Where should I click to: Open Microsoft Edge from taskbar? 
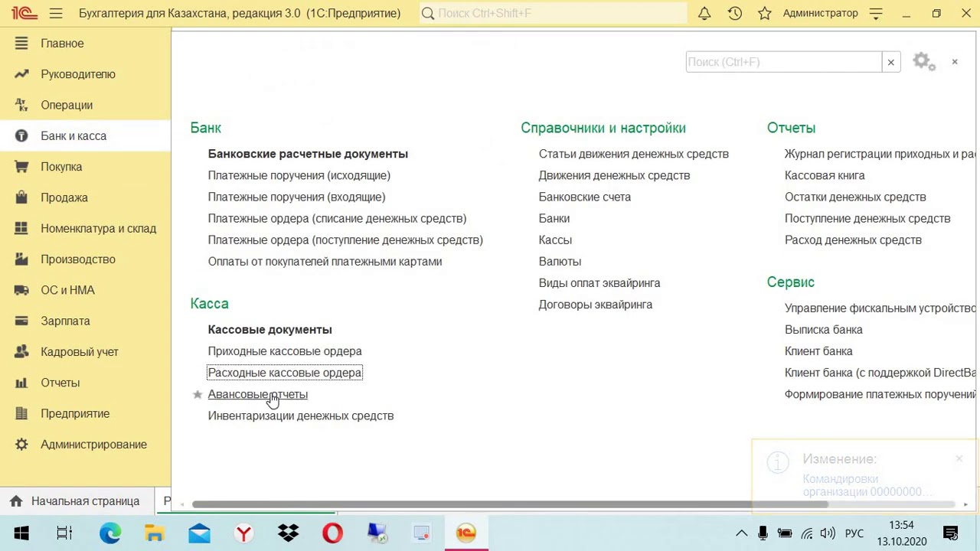pos(109,533)
